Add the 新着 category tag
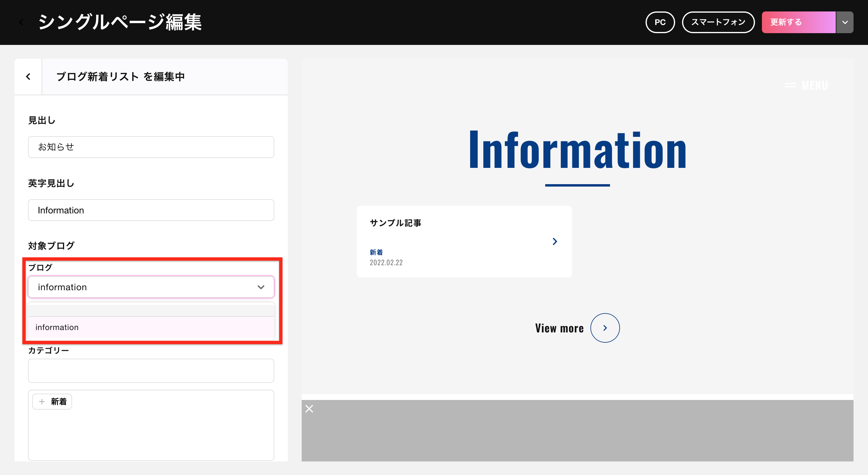 [52, 401]
